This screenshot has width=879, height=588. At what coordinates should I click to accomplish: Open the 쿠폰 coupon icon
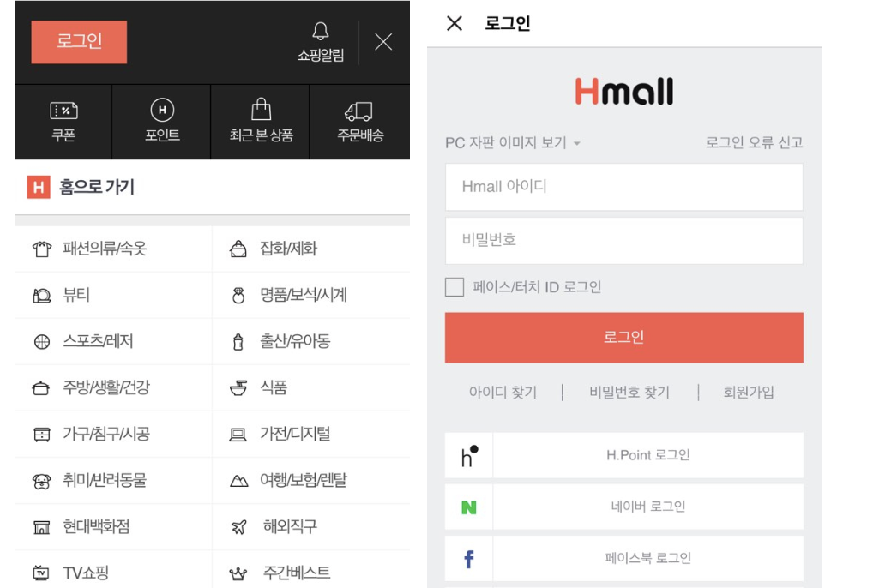tap(64, 111)
